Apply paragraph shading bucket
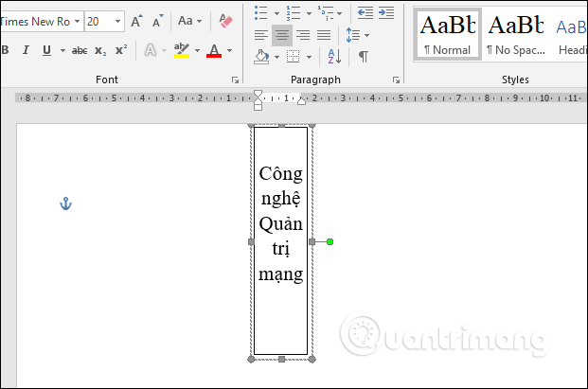 261,57
